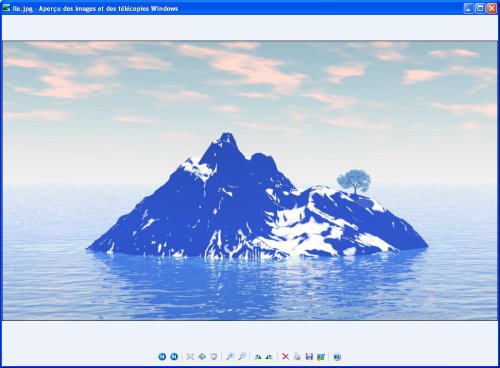This screenshot has height=368, width=500.
Task: Rotate the image counterclockwise
Action: [x=269, y=357]
